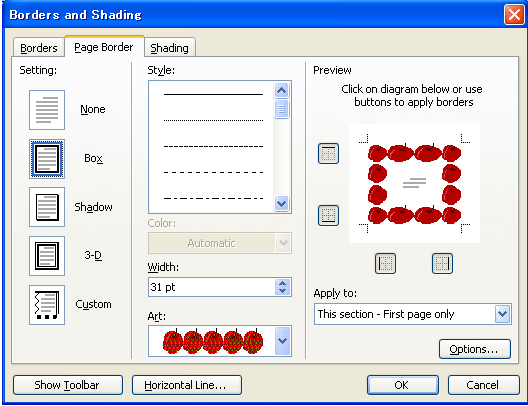Toggle the left border preview button
Viewport: 528px width, 406px height.
(x=385, y=263)
